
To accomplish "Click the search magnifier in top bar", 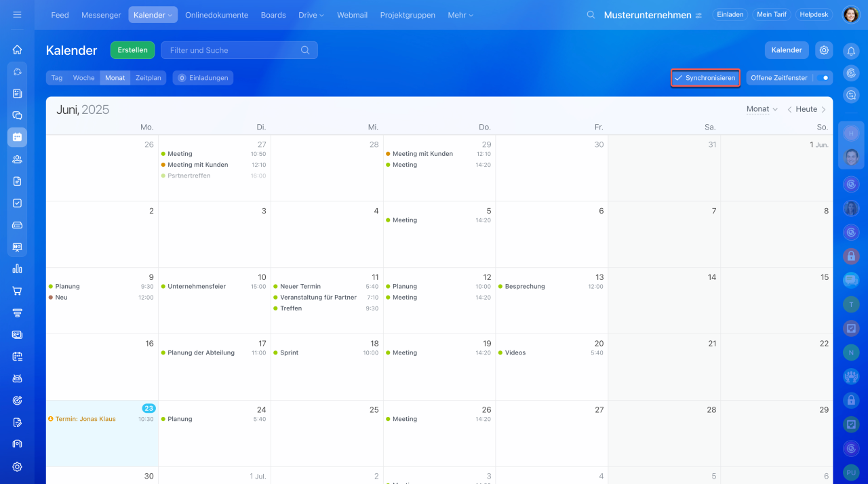I will click(x=591, y=14).
